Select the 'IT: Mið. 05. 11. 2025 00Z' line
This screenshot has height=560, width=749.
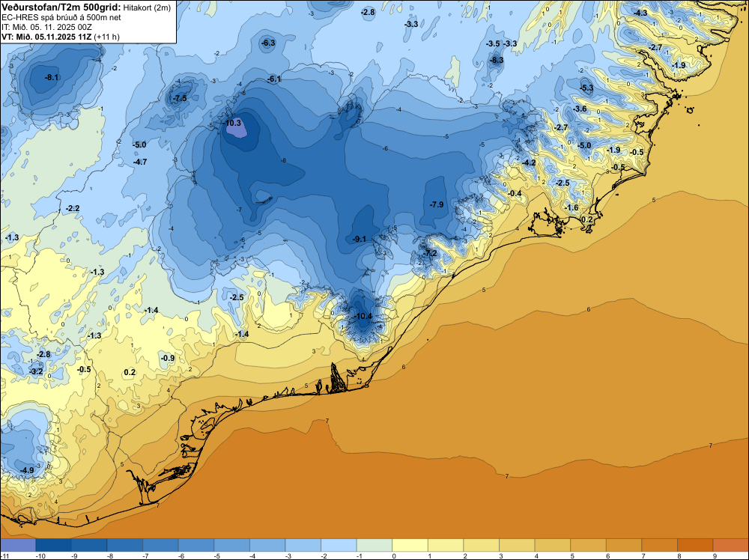click(x=46, y=27)
